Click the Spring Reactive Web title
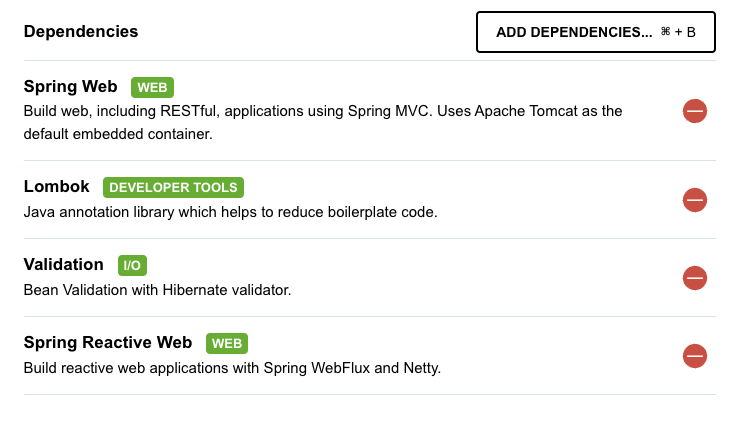The height and width of the screenshot is (421, 743). (107, 342)
